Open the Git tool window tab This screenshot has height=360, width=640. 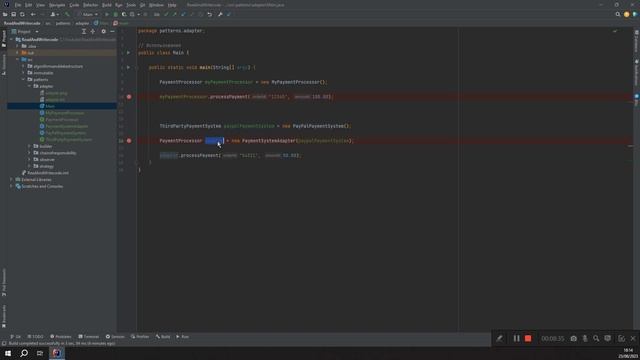[16, 337]
